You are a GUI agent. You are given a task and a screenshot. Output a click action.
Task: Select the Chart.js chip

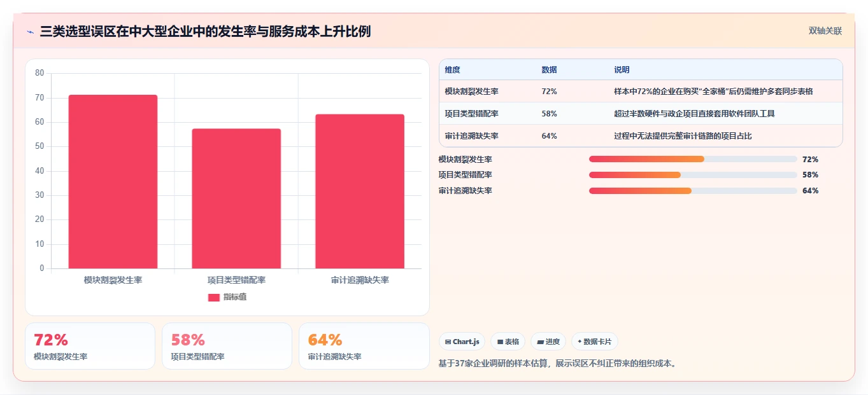tap(462, 342)
